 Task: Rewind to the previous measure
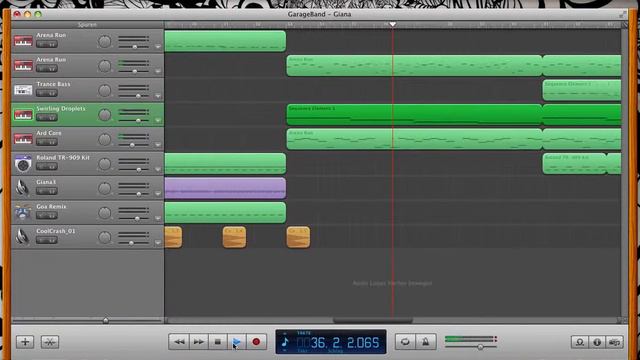tap(179, 342)
